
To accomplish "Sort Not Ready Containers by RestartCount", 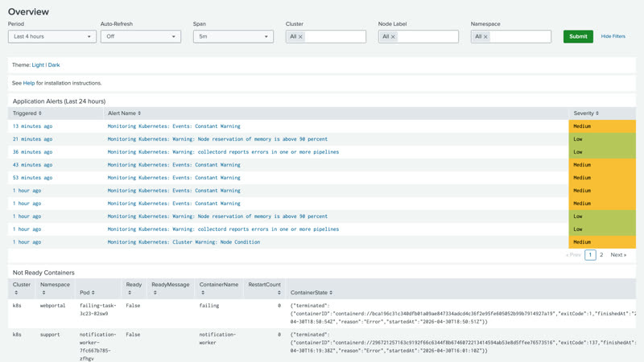I will point(265,289).
